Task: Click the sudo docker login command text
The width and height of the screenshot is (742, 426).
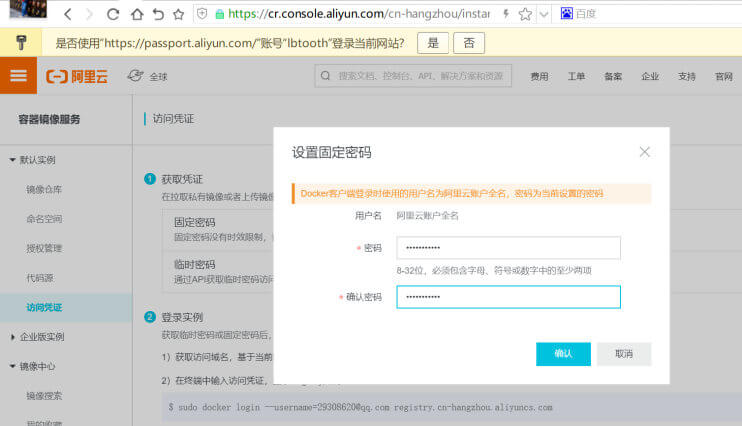Action: (x=361, y=407)
